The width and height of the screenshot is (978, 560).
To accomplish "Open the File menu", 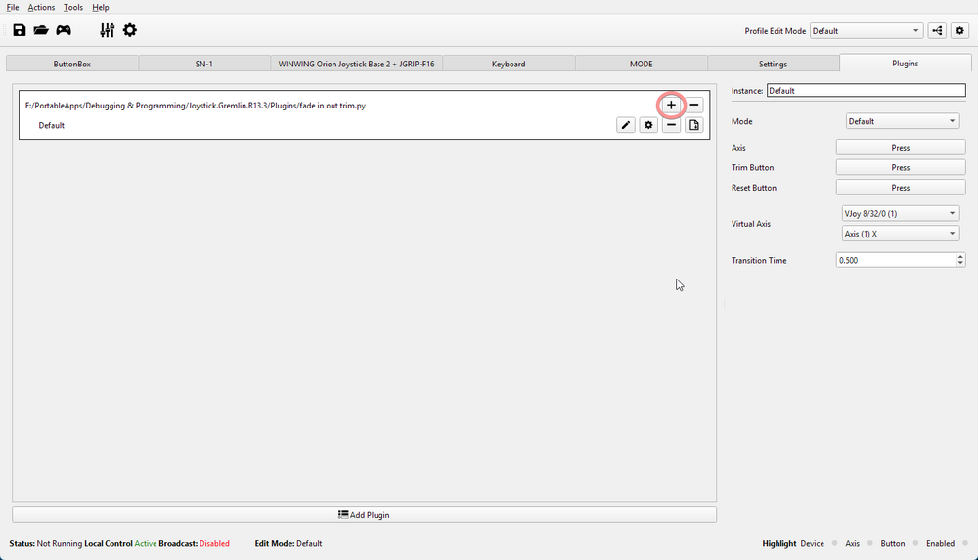I will click(x=13, y=8).
